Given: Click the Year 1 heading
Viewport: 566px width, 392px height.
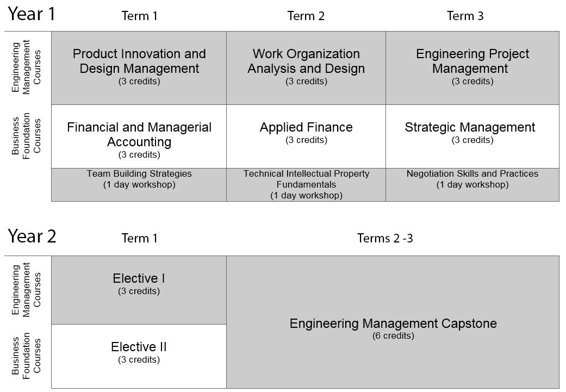Looking at the screenshot, I should point(32,14).
